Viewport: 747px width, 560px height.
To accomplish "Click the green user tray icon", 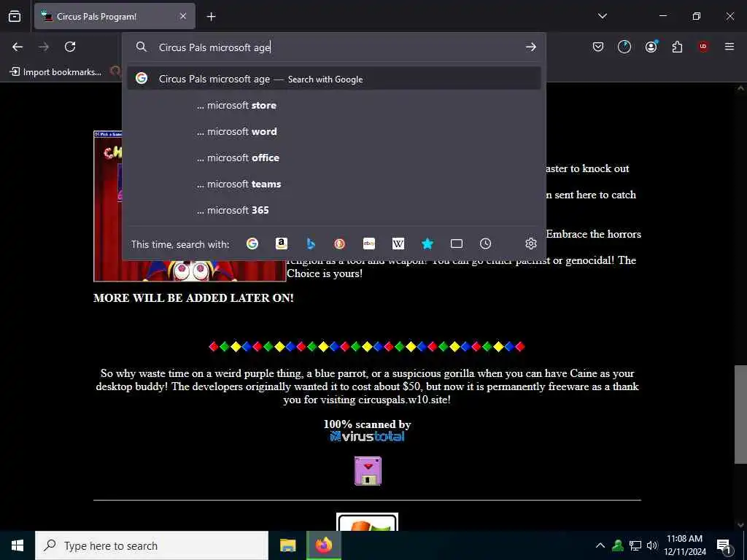I will click(618, 545).
